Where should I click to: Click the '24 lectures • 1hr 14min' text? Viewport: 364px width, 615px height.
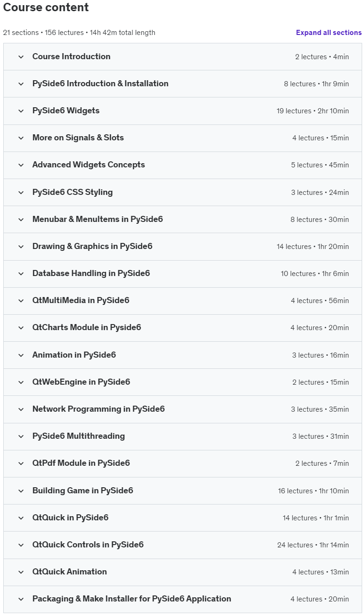coord(313,545)
